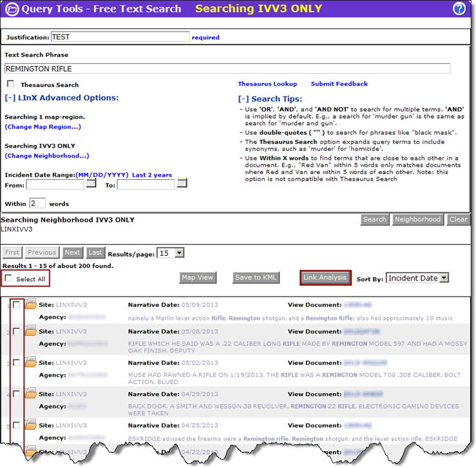
Task: Click the Neighborhood button
Action: click(x=417, y=219)
